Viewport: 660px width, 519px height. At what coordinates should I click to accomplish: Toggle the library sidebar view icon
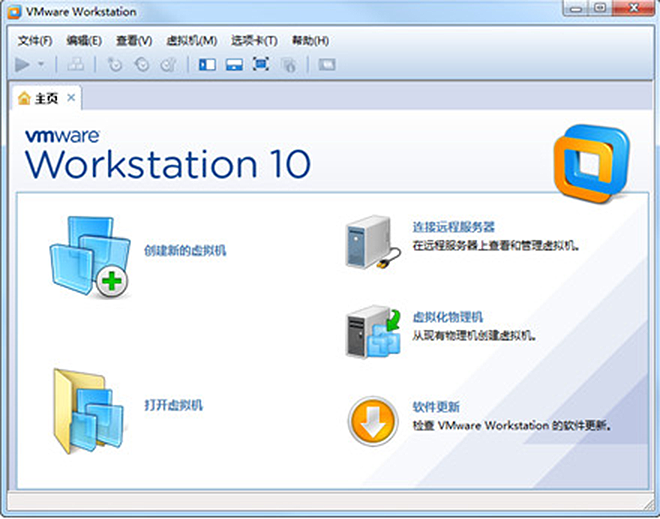pos(207,64)
